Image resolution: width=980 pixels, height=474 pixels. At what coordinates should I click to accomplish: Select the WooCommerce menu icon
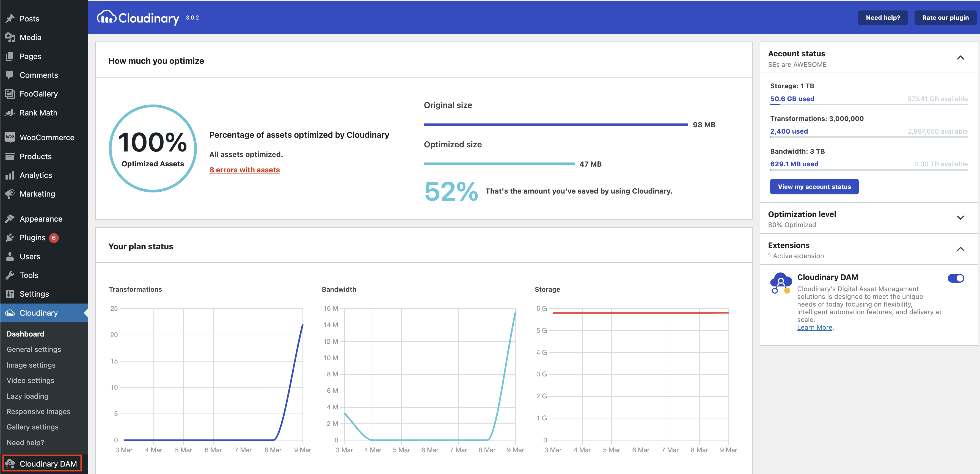click(x=9, y=137)
